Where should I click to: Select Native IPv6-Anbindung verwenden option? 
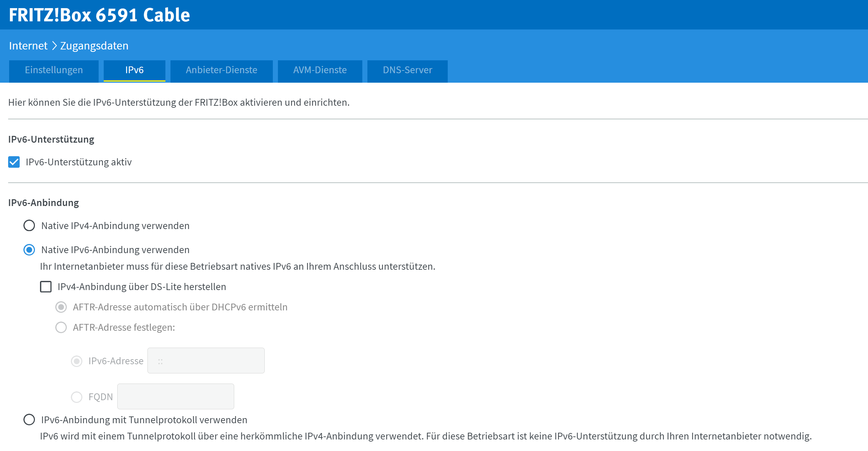coord(29,250)
